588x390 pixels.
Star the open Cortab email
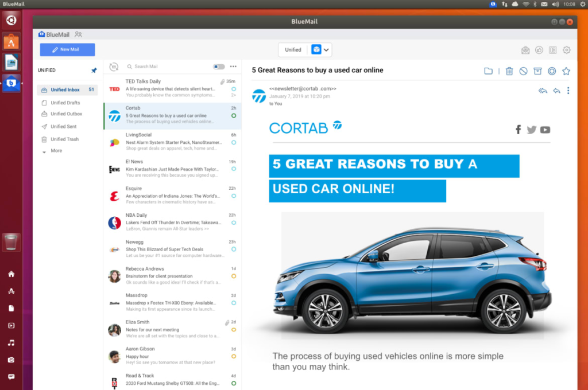point(566,71)
